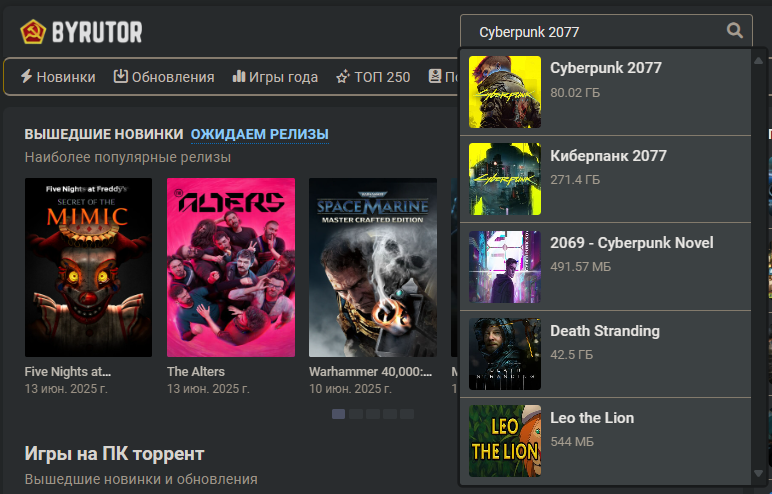Screen dimensions: 772x494
Task: Open The Alters game title link
Action: [195, 371]
